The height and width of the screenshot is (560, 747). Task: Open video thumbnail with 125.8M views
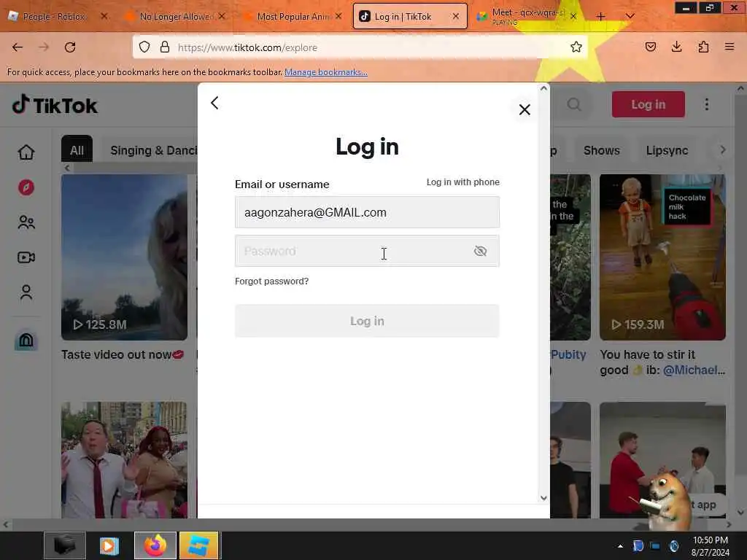coord(124,257)
